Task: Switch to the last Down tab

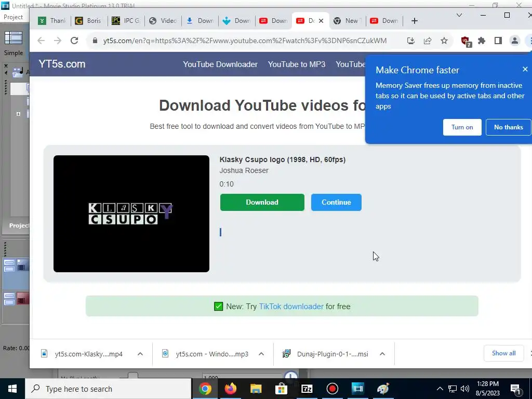Action: (384, 21)
